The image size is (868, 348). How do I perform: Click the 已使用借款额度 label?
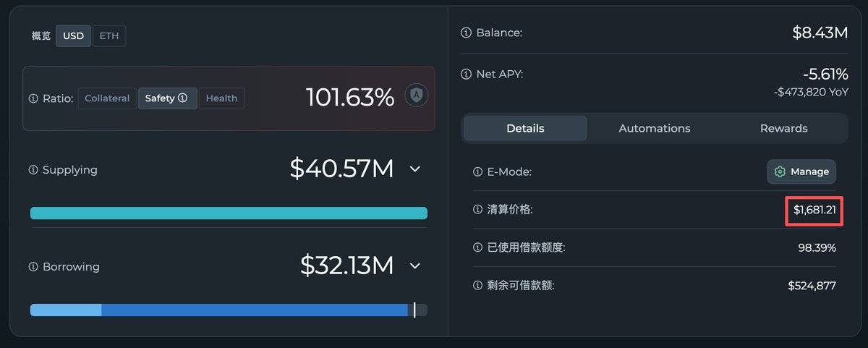pyautogui.click(x=527, y=247)
